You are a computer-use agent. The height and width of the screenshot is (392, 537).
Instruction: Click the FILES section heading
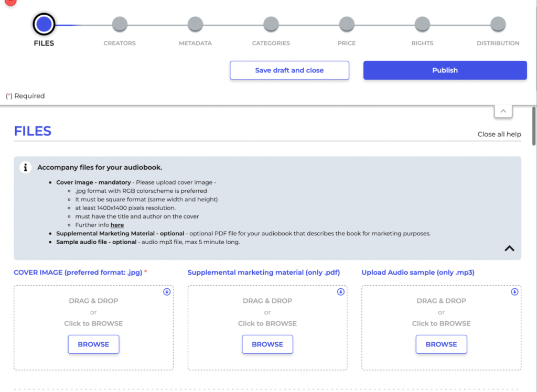click(33, 131)
